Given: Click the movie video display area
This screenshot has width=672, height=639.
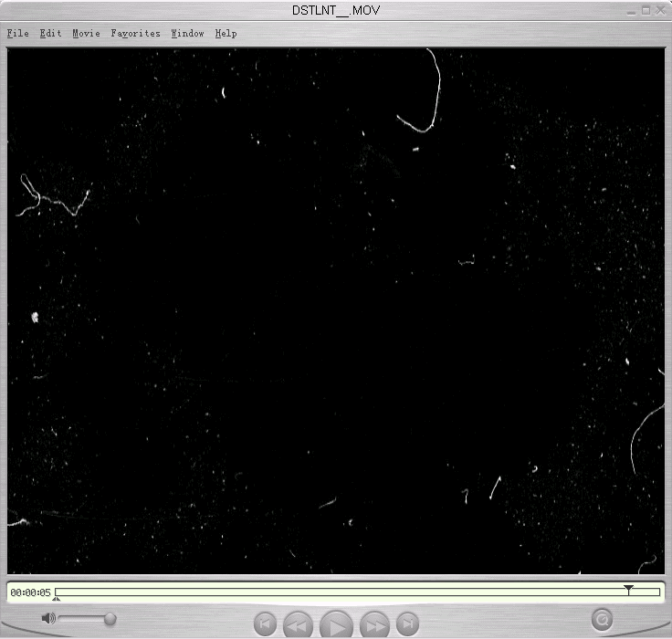Looking at the screenshot, I should coord(336,311).
